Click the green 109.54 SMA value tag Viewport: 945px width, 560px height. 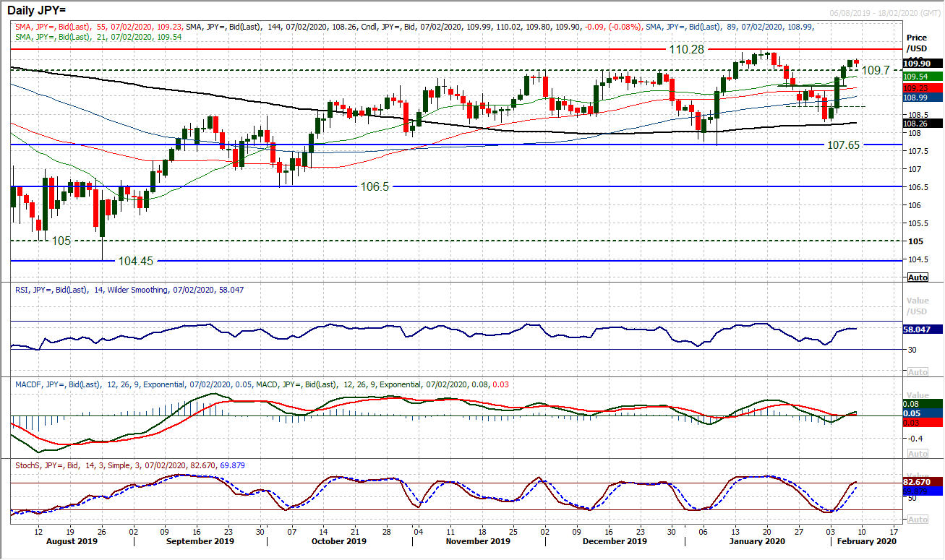coord(923,77)
